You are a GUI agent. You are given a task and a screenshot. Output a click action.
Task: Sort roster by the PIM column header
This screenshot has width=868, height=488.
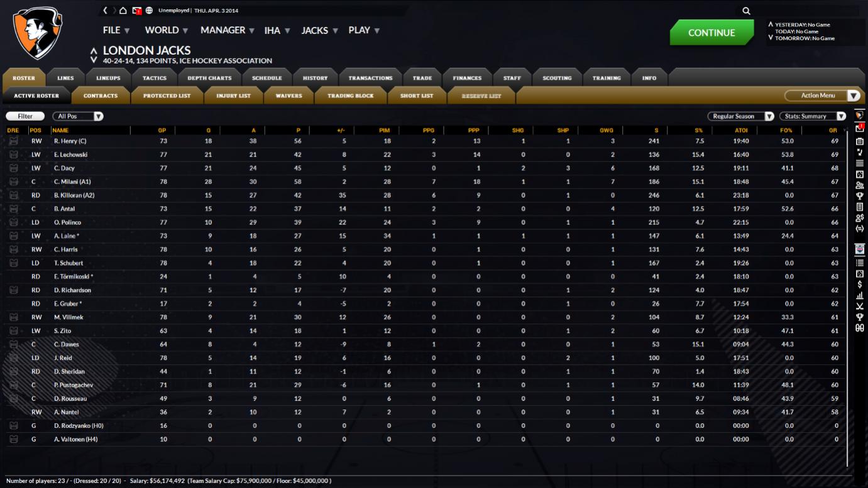[x=385, y=131]
